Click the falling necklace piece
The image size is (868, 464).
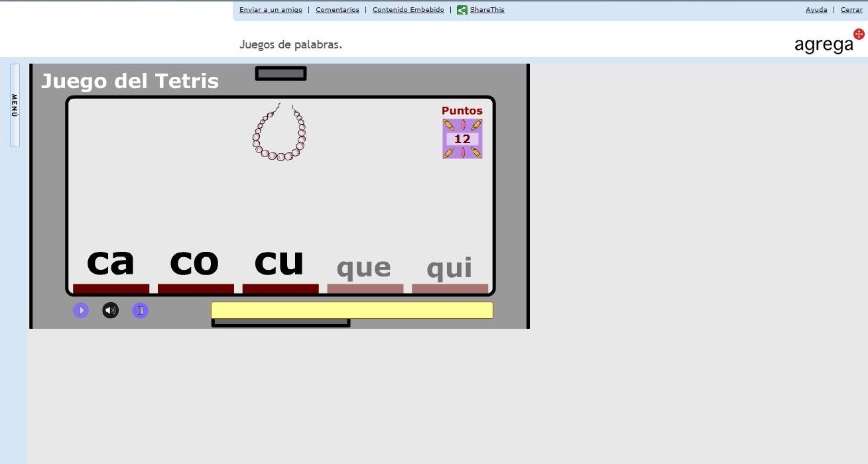click(x=279, y=133)
